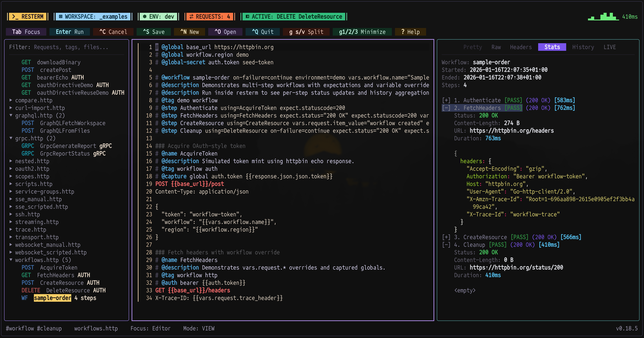Click the RESTERM terminal prompt icon
The height and width of the screenshot is (338, 644).
[15, 17]
